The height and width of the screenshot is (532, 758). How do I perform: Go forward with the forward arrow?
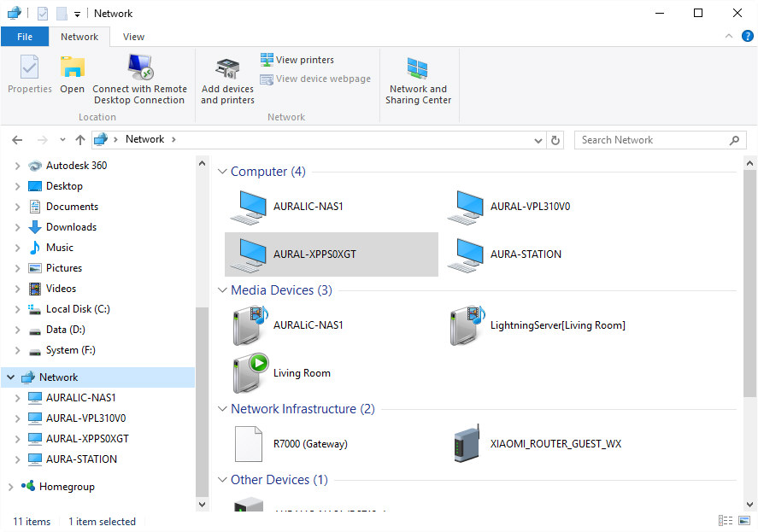43,140
